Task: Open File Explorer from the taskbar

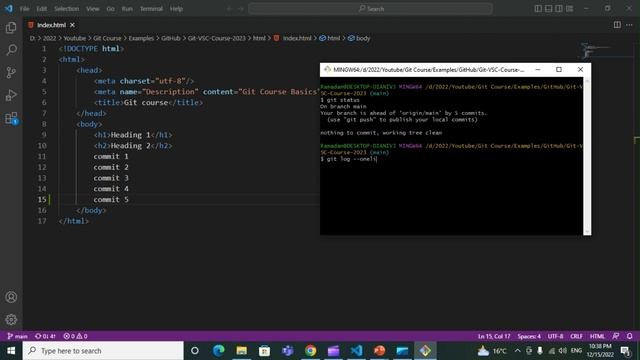Action: (242, 351)
